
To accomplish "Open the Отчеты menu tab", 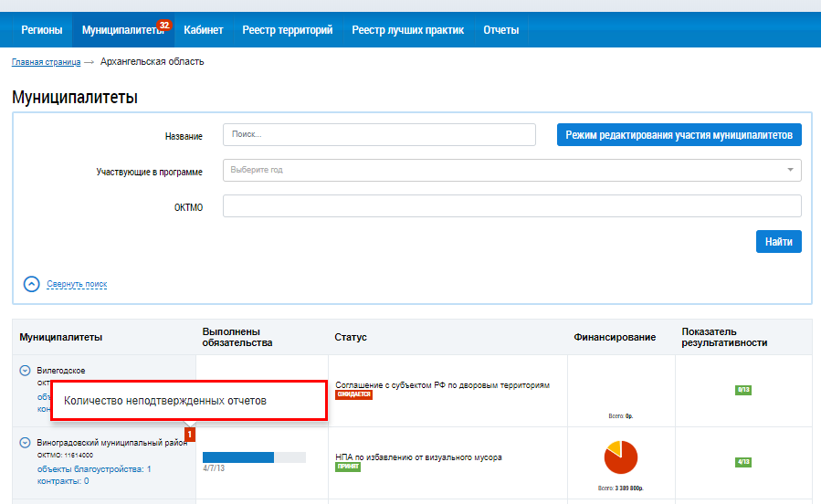I will pyautogui.click(x=500, y=30).
